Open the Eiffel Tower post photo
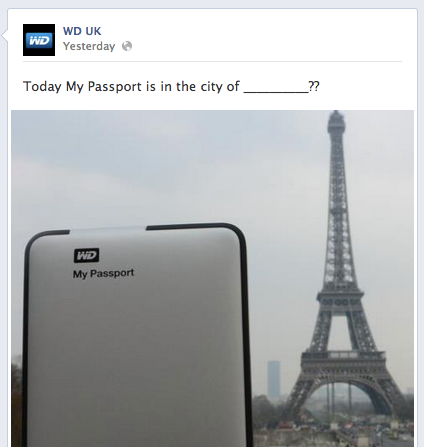This screenshot has height=447, width=424. click(x=212, y=278)
